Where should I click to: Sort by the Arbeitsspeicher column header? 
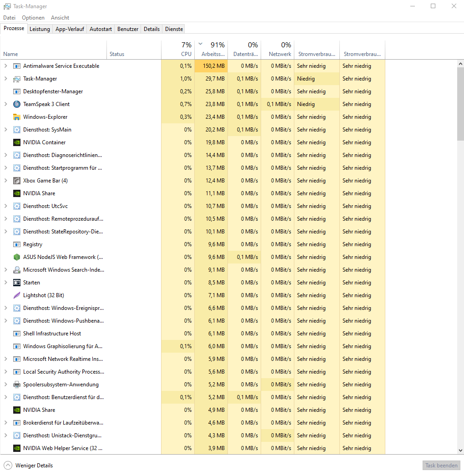211,50
